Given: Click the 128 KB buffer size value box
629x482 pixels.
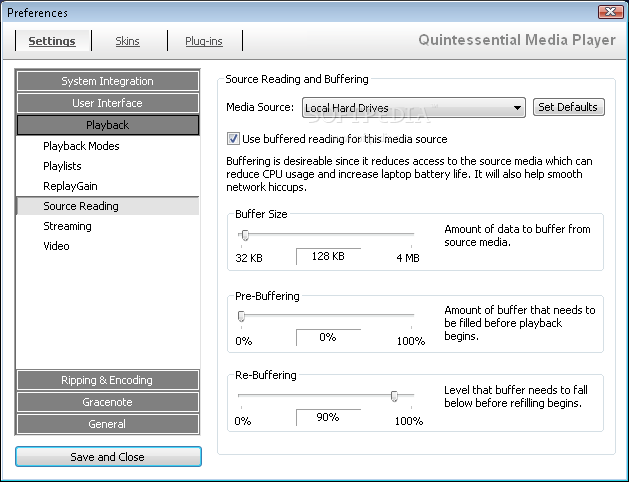Looking at the screenshot, I should [x=329, y=256].
